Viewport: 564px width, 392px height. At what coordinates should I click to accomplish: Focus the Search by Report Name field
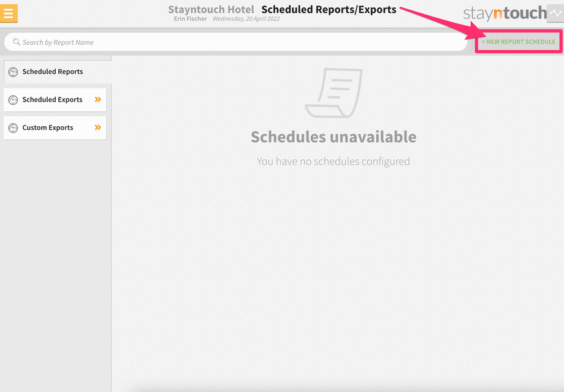235,42
